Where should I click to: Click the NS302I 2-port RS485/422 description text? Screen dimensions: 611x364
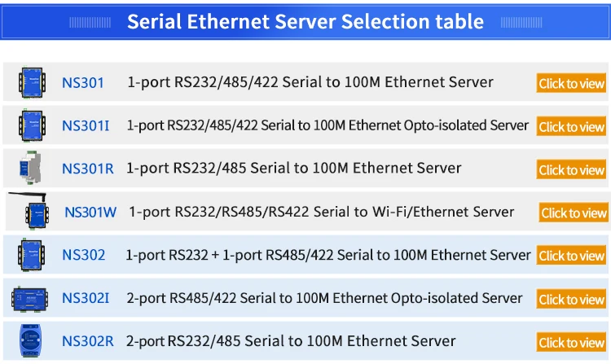coord(324,298)
